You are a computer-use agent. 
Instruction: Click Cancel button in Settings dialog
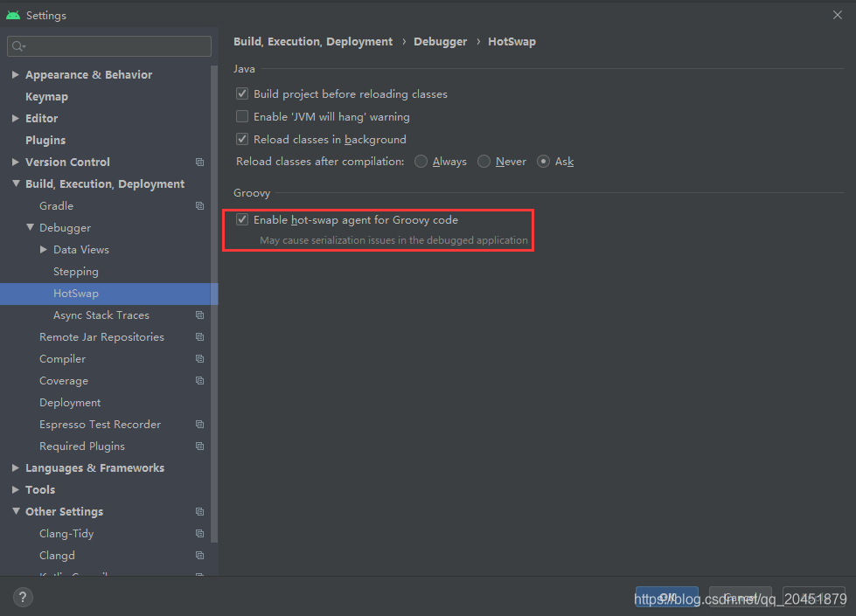[741, 597]
